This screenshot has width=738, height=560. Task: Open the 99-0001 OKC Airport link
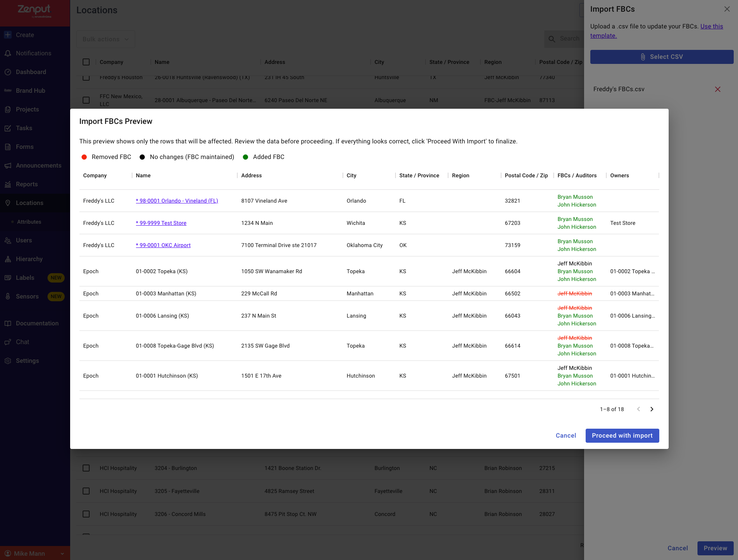point(163,245)
